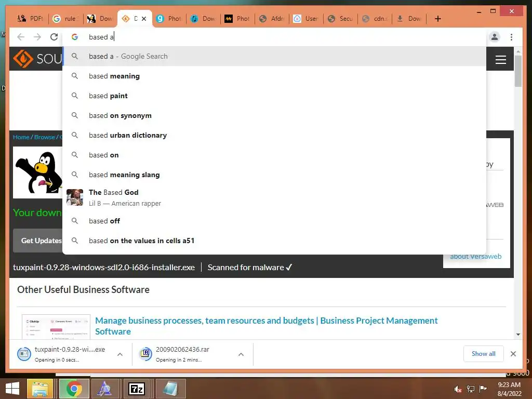Expand options for 200902062436.rar download
Image resolution: width=532 pixels, height=399 pixels.
241,354
